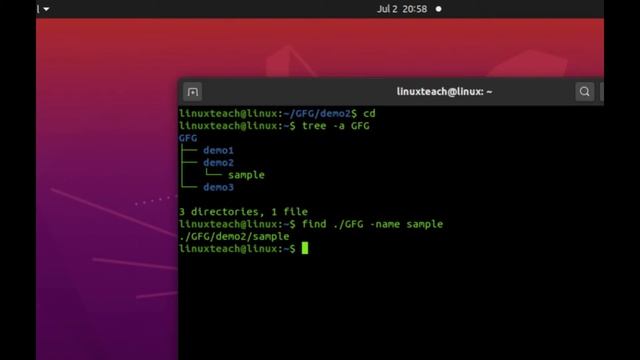Click the recording indicator dot beside the clock
640x360 pixels.
pyautogui.click(x=438, y=9)
